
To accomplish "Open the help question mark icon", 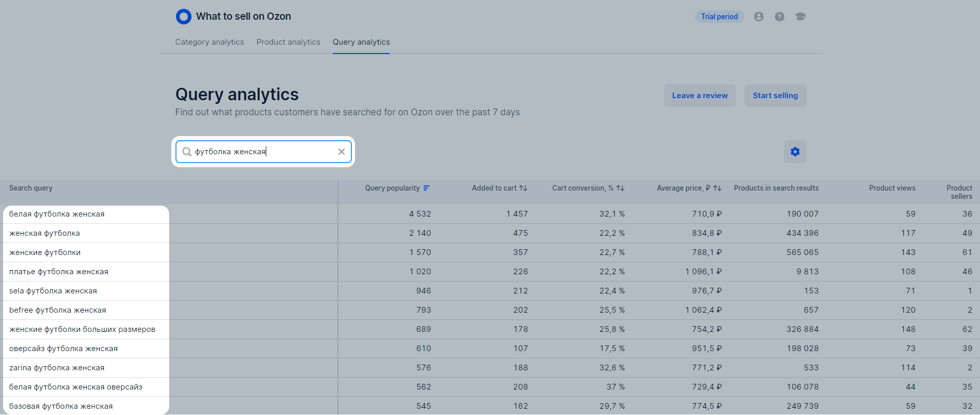I will (779, 17).
